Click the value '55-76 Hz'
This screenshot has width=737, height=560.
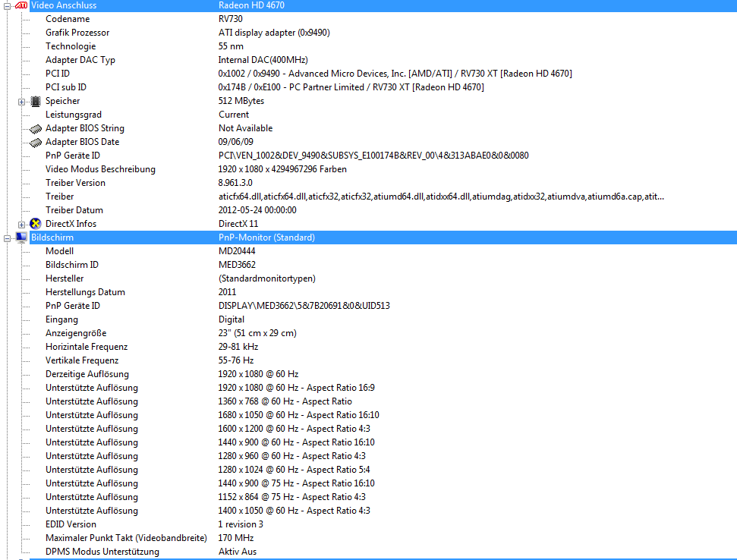pos(236,360)
